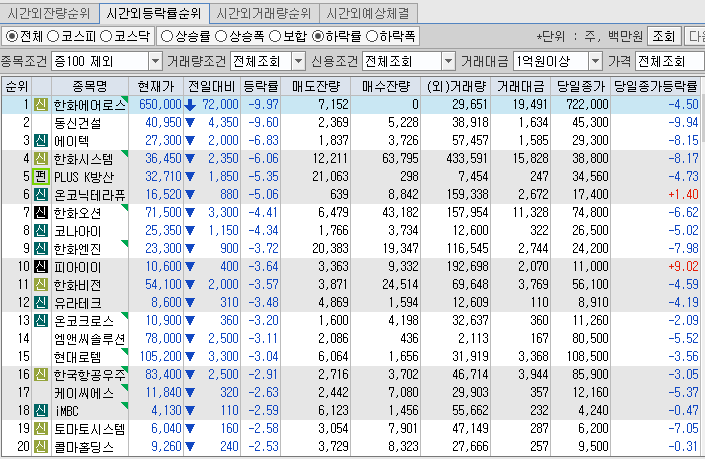Viewport: 705px width, 459px height.
Task: Click the 신 badge beside 한화비전
Action: click(x=40, y=285)
